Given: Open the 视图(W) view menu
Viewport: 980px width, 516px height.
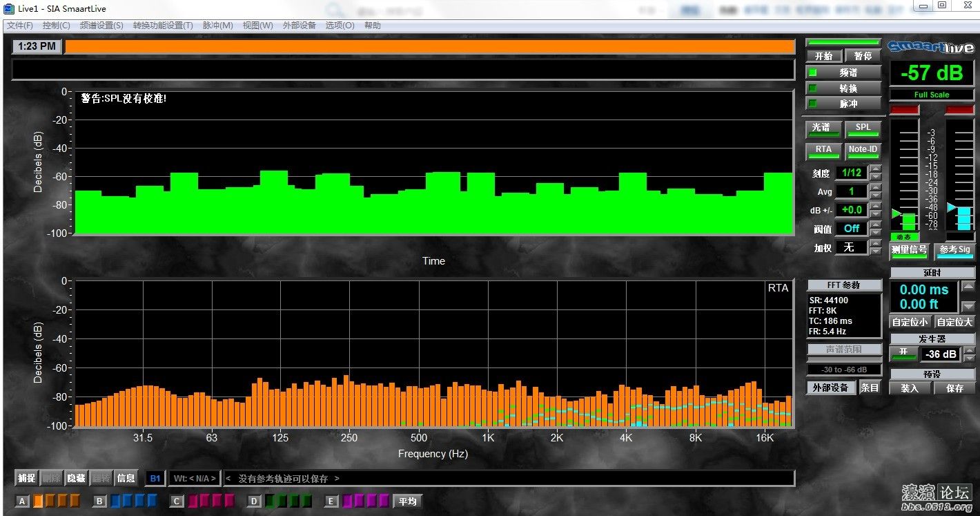Looking at the screenshot, I should (257, 26).
